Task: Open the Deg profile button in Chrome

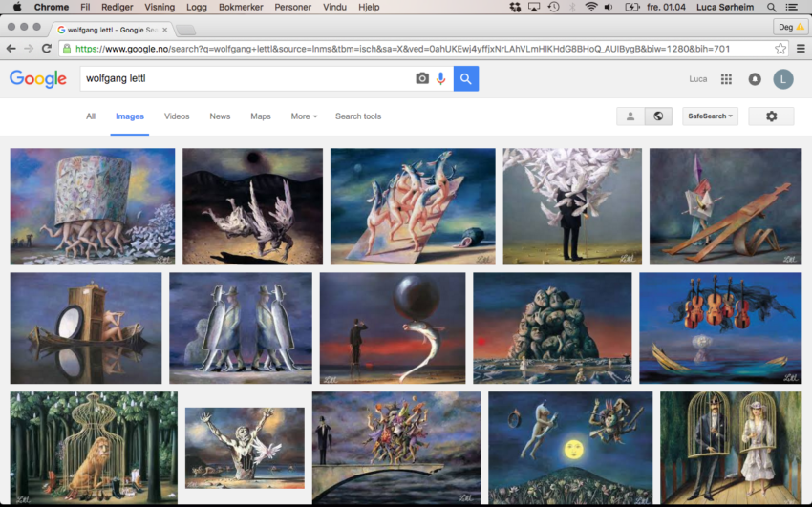Action: (x=791, y=27)
